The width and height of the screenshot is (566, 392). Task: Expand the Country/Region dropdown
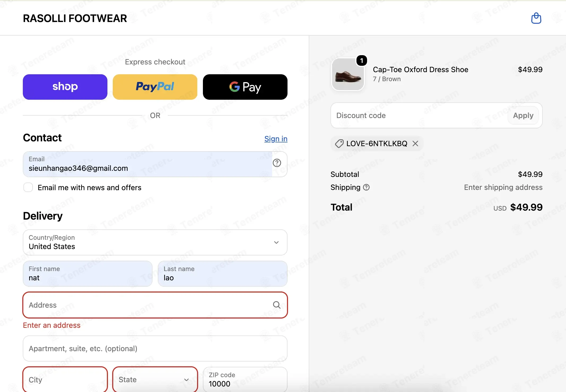tap(155, 242)
